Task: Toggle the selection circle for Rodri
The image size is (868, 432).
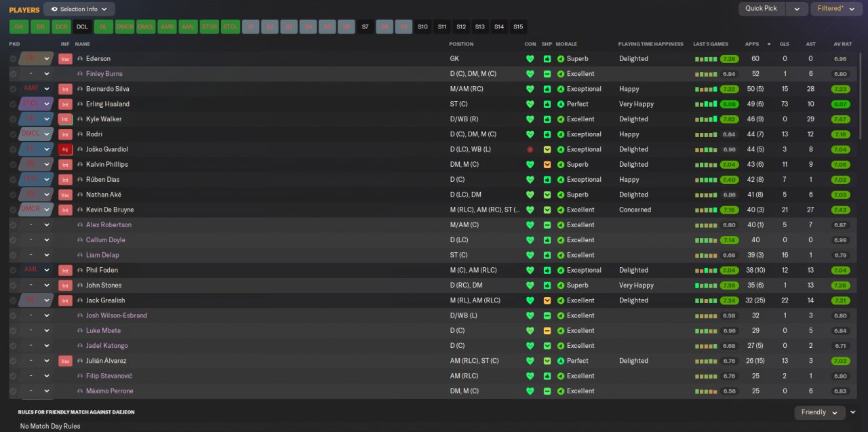Action: click(x=13, y=134)
